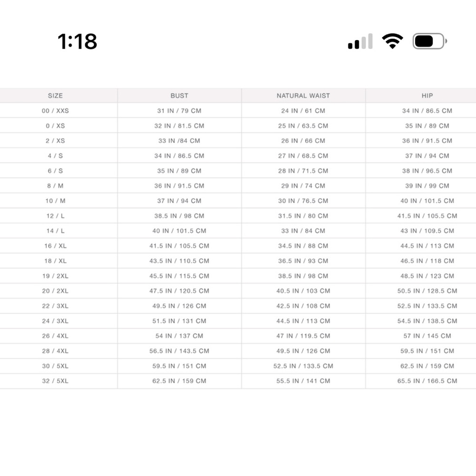Screen dimensions: 476x476
Task: Click the 12 / L size cell
Action: pos(55,216)
